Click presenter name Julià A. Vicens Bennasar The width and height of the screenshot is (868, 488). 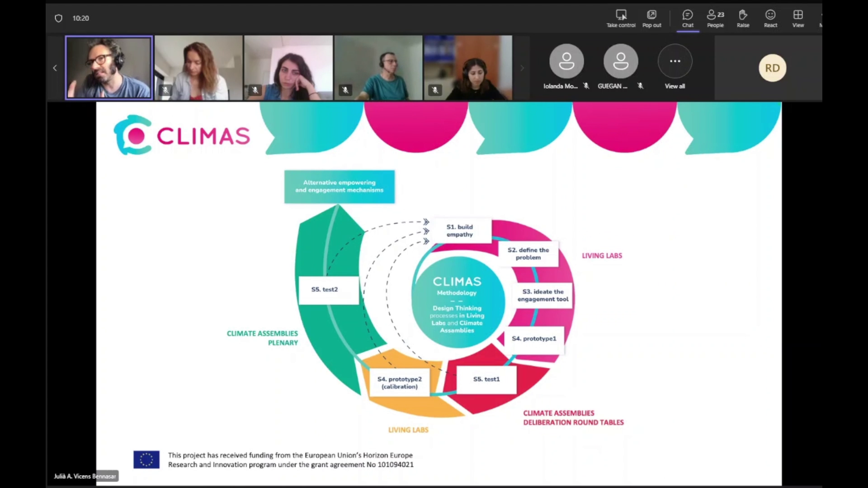(x=85, y=476)
